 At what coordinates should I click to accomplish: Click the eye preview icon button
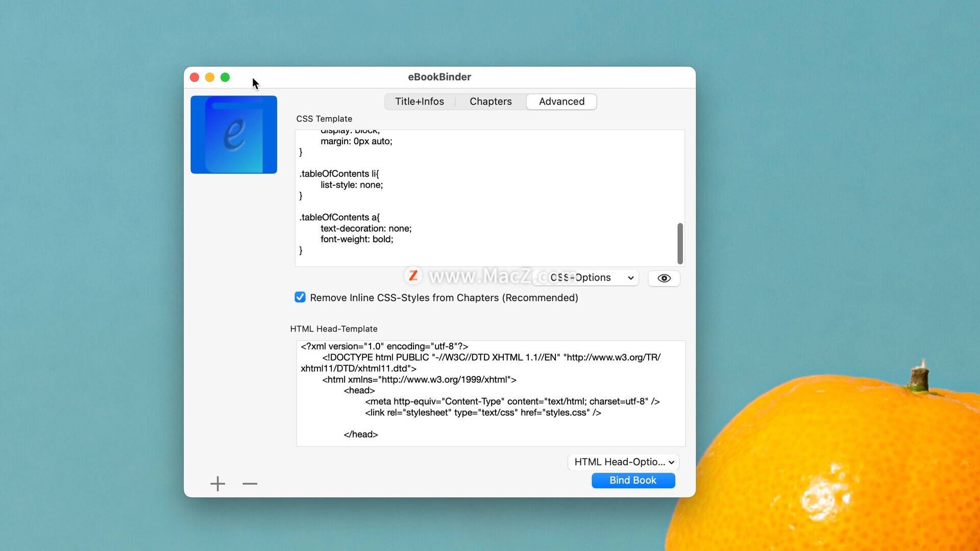(x=664, y=278)
